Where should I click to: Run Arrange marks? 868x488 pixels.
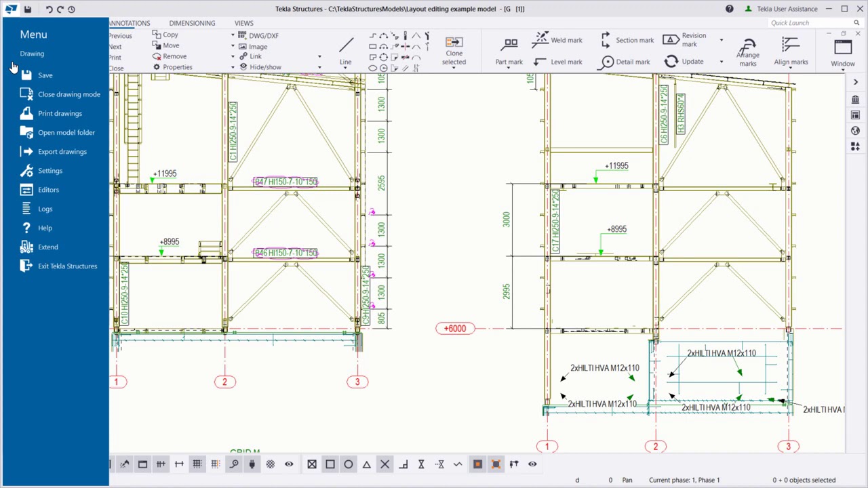(x=748, y=52)
